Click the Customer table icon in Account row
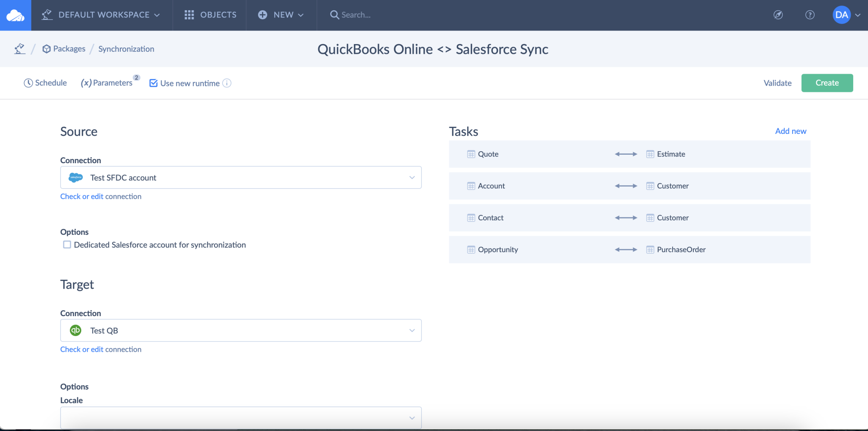This screenshot has height=431, width=868. [650, 186]
